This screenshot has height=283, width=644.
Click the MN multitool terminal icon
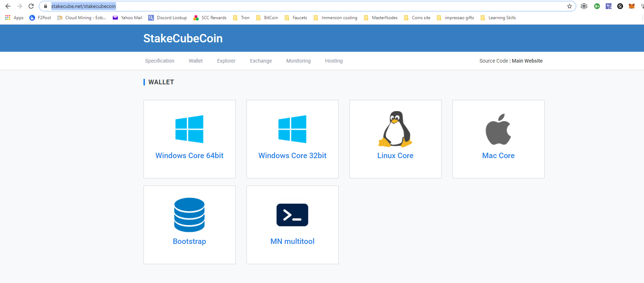coord(292,215)
